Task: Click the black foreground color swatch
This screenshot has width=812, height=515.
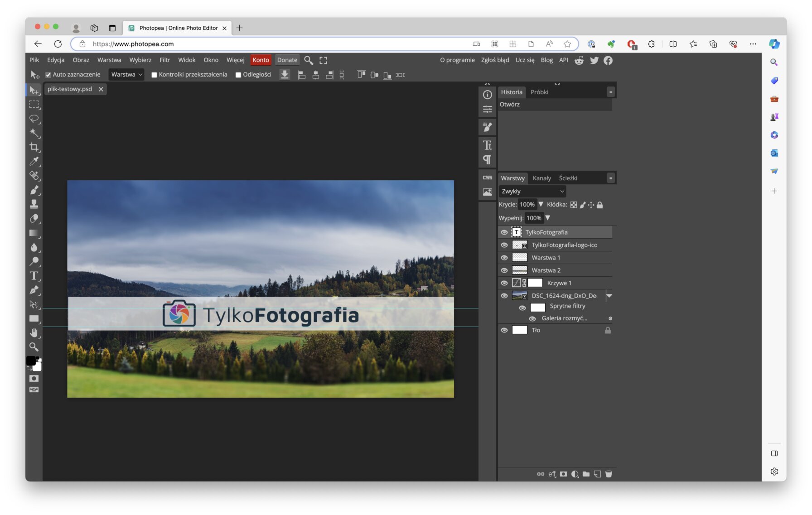Action: tap(31, 361)
